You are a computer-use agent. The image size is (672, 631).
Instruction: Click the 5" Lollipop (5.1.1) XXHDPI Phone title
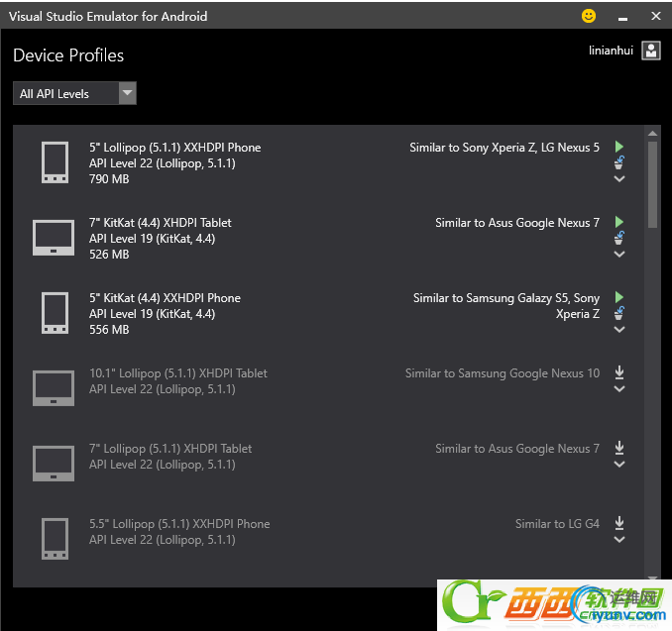click(174, 148)
